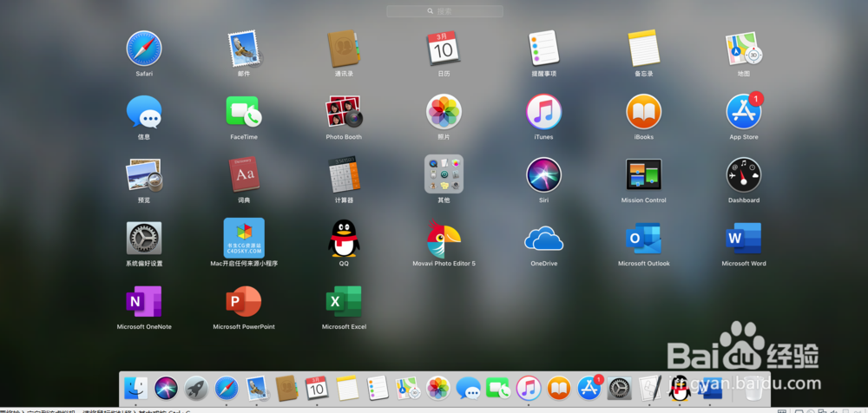Open the OneDrive app

tap(543, 239)
